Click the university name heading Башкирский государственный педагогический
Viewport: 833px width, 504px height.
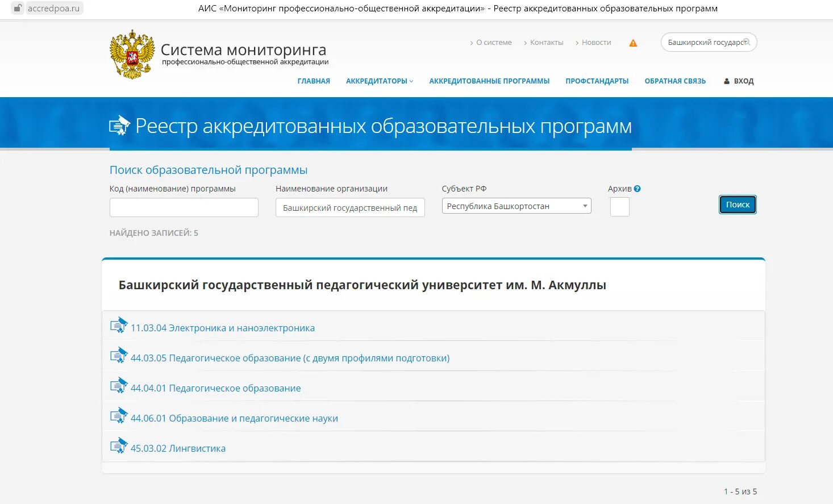click(x=363, y=285)
